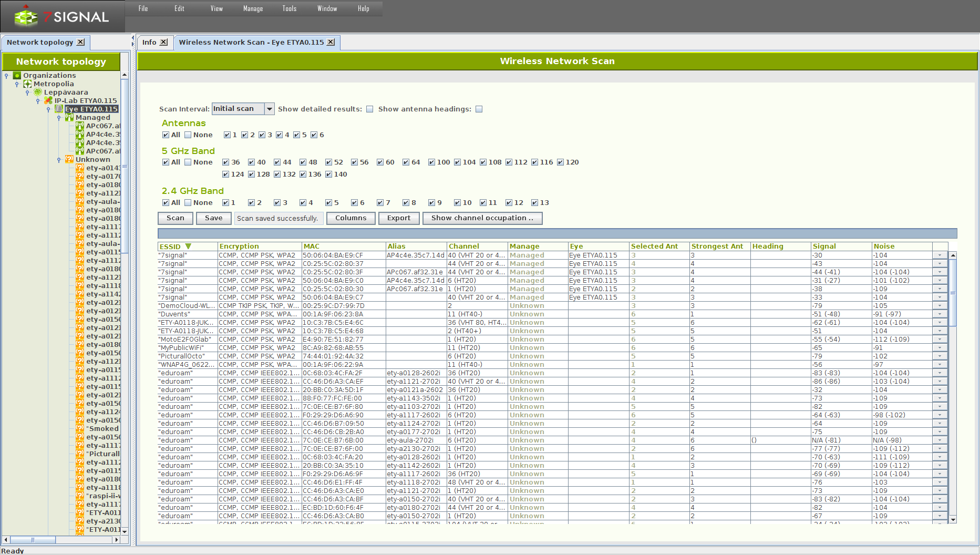Click the Metropolia organization icon
The height and width of the screenshot is (555, 980).
tap(27, 84)
